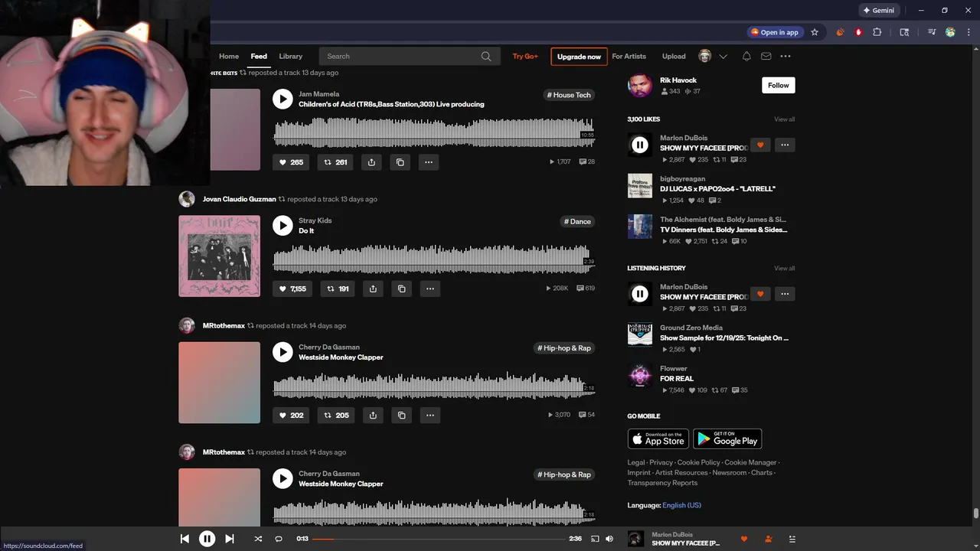
Task: Open more options for Children's of Acid track
Action: pos(429,162)
